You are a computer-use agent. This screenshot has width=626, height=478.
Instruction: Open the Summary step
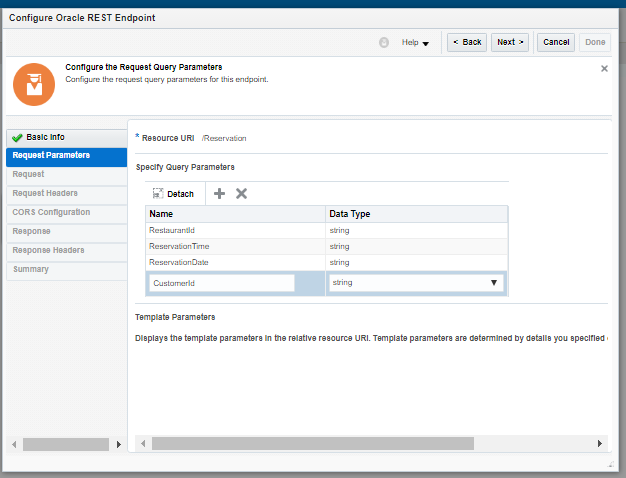pyautogui.click(x=67, y=271)
